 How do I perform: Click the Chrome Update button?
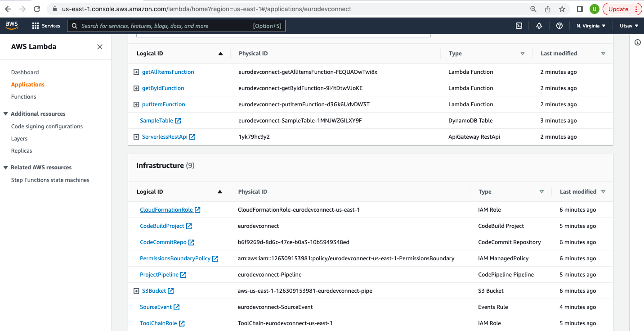(622, 9)
